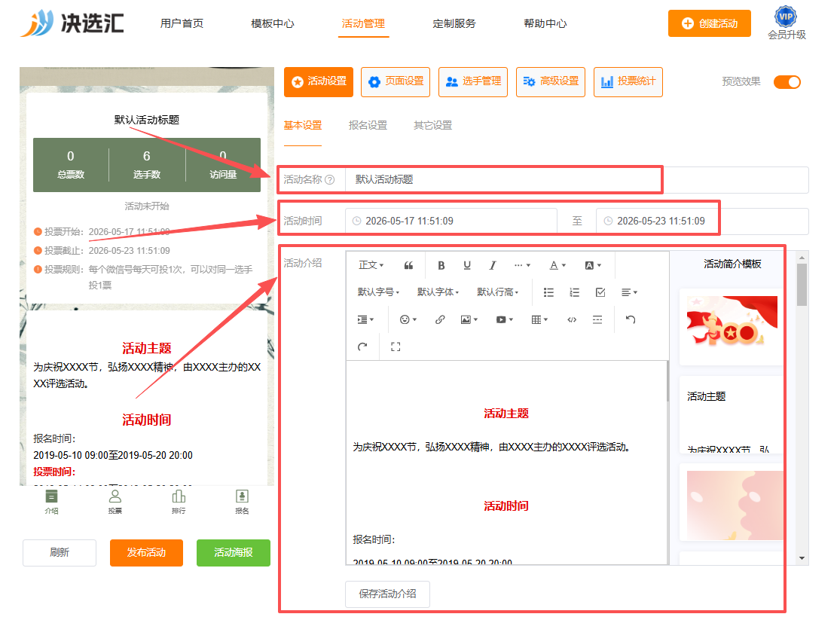The height and width of the screenshot is (620, 840).
Task: Select the 活动主题 text template card
Action: pyautogui.click(x=732, y=415)
